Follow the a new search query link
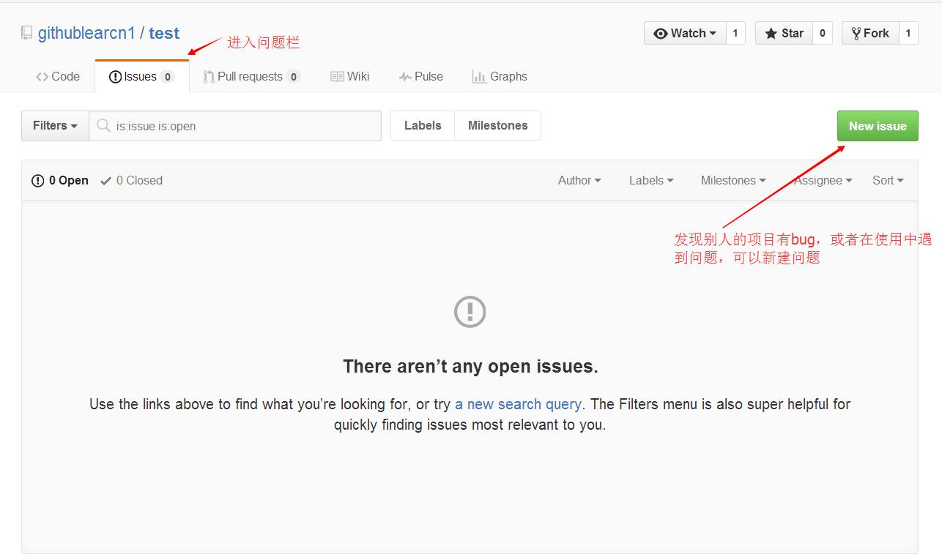Viewport: 942px width, 560px height. coord(518,403)
